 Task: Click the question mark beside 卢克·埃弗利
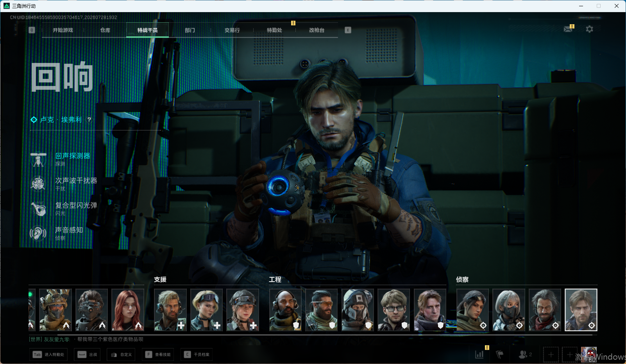89,120
